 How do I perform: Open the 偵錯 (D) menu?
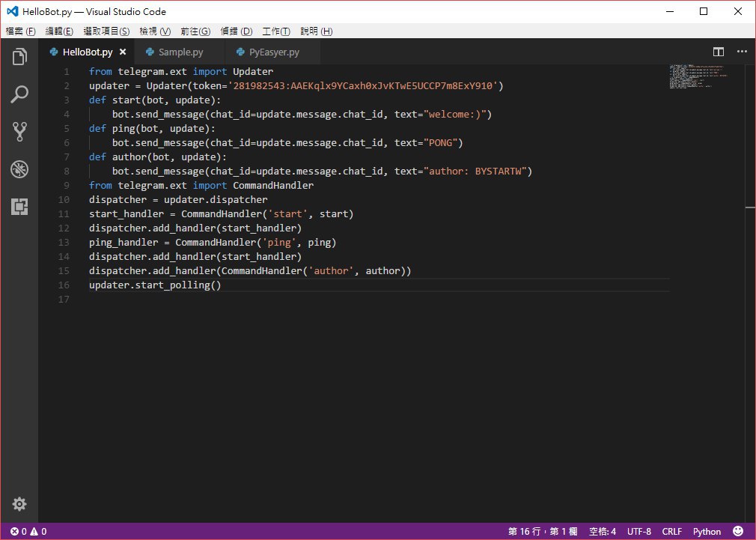coord(237,31)
